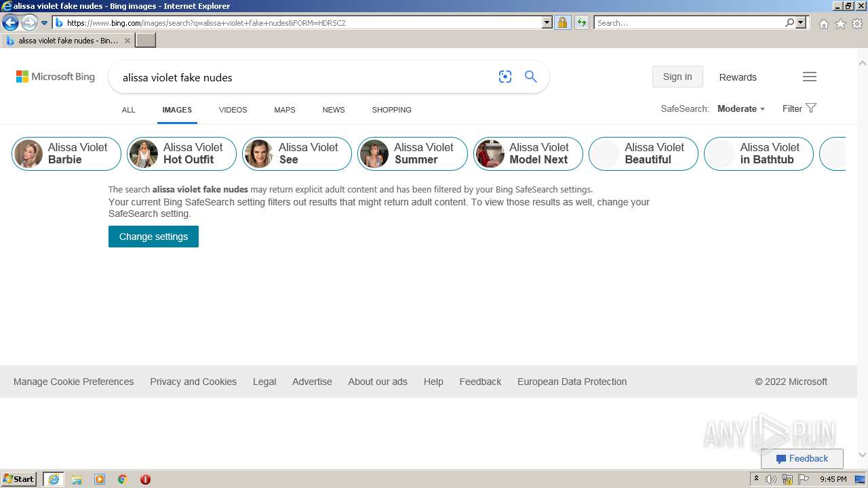
Task: Click the page scrollbar down arrow
Action: pyautogui.click(x=862, y=455)
